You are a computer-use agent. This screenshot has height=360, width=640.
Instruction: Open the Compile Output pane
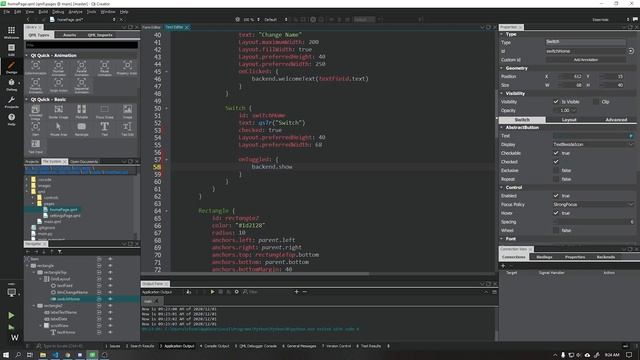click(215, 346)
